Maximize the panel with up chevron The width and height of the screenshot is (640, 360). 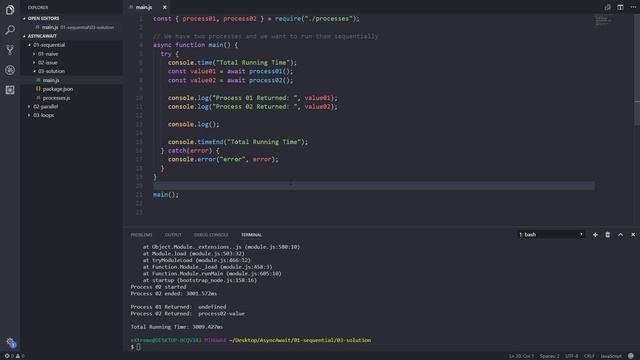click(x=620, y=235)
